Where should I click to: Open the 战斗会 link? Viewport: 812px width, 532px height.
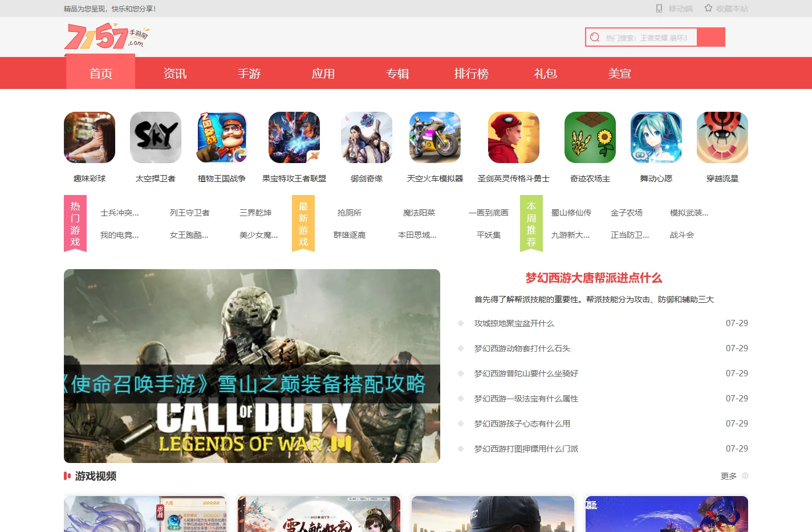(x=682, y=235)
